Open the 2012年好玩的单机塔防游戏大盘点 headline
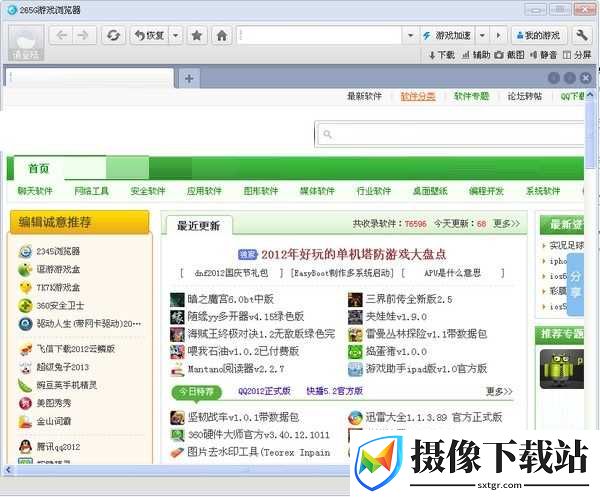The height and width of the screenshot is (497, 600). [354, 254]
